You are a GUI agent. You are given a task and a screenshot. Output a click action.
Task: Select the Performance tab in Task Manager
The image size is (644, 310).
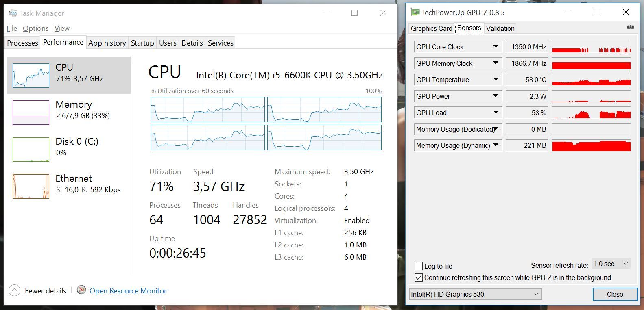(63, 42)
